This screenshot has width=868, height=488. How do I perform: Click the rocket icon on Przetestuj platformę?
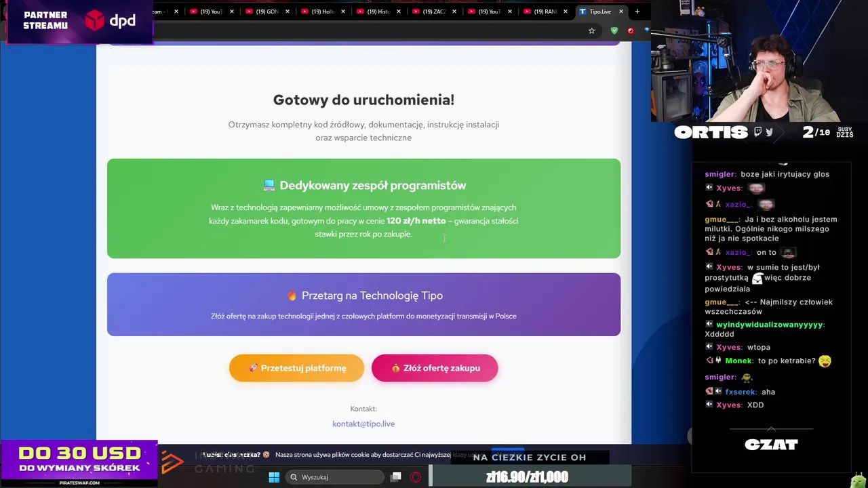[253, 368]
